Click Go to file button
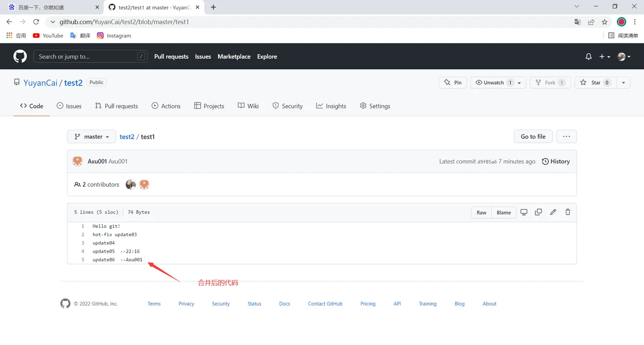Screen dimensions: 644x345 coord(533,136)
